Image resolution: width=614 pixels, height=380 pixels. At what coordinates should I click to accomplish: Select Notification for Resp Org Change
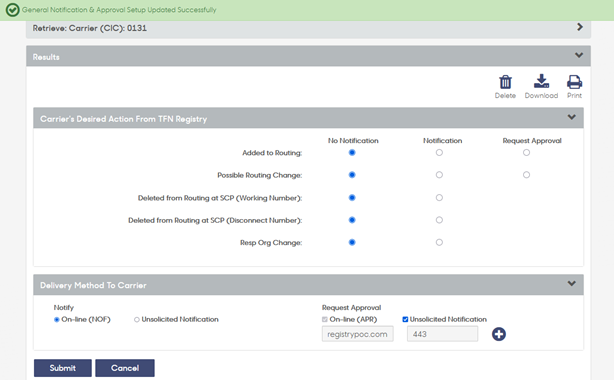[439, 242]
